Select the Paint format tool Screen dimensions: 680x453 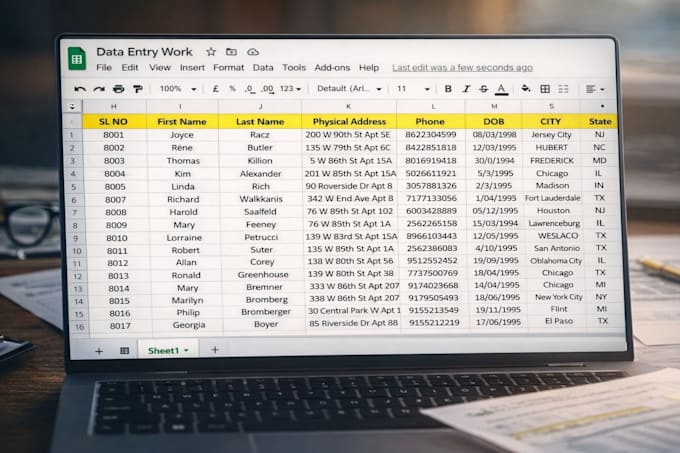point(138,89)
